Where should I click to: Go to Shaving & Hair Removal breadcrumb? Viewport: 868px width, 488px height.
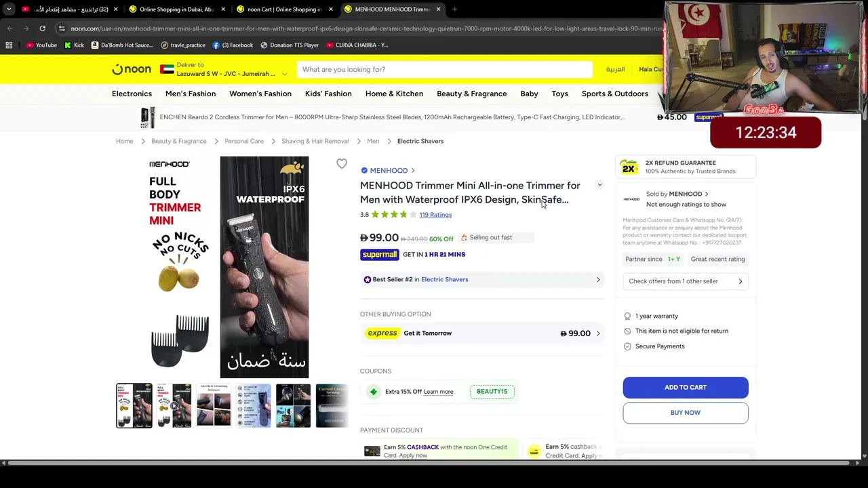(315, 141)
